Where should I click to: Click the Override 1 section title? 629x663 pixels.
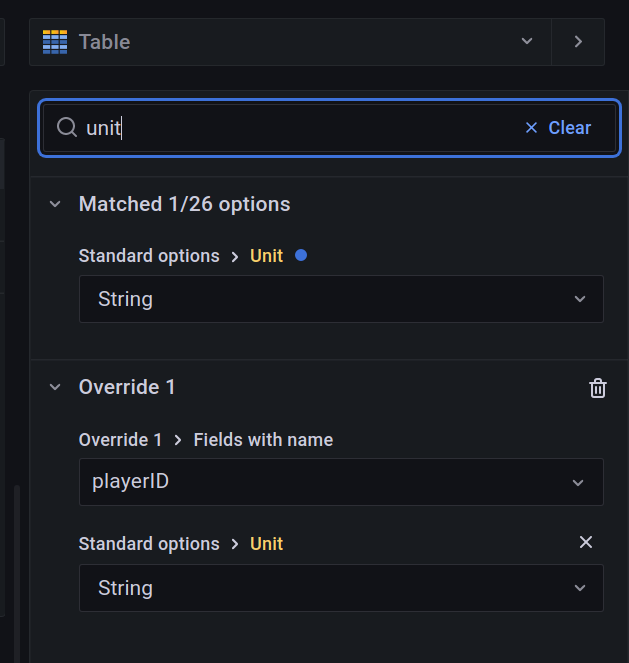[x=127, y=387]
